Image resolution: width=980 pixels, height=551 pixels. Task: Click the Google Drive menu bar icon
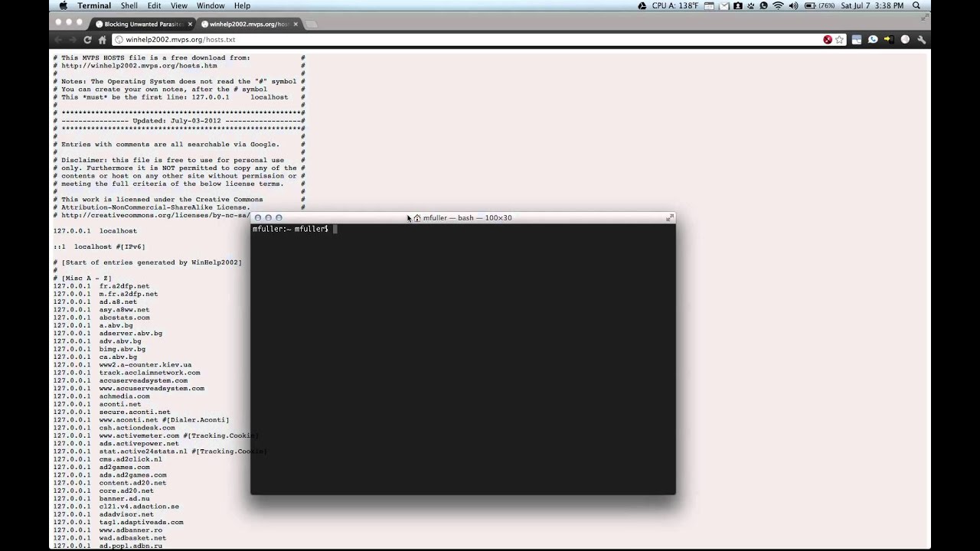[642, 5]
